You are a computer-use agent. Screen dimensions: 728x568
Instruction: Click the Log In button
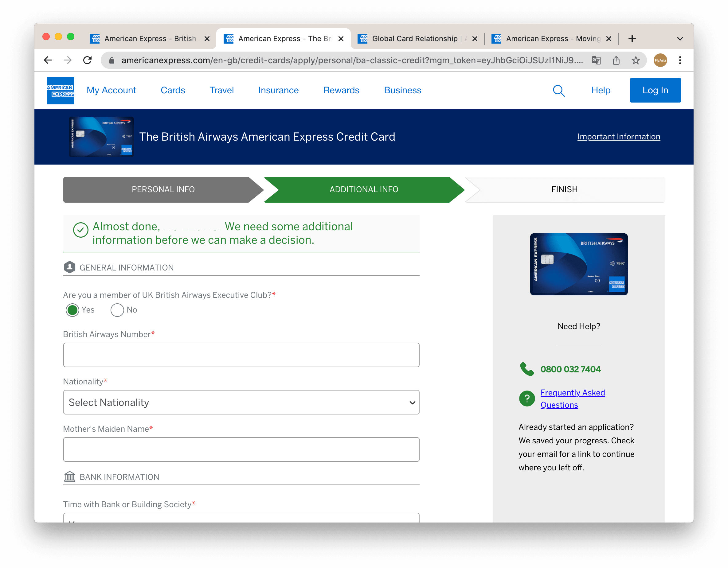(x=655, y=90)
